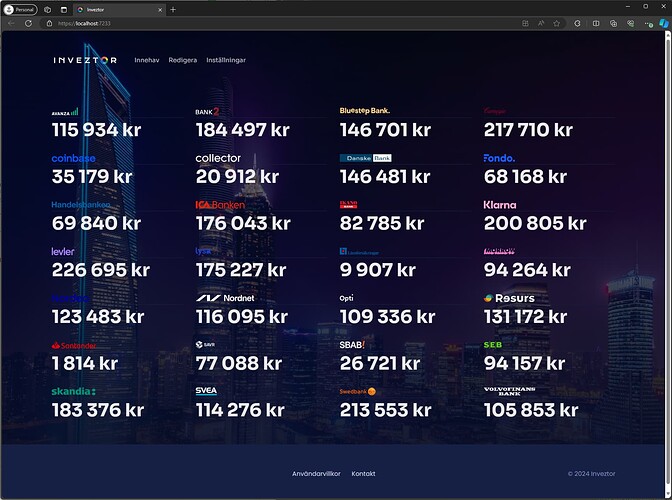Click the 123 483 kr balance
The width and height of the screenshot is (672, 500).
coord(98,317)
